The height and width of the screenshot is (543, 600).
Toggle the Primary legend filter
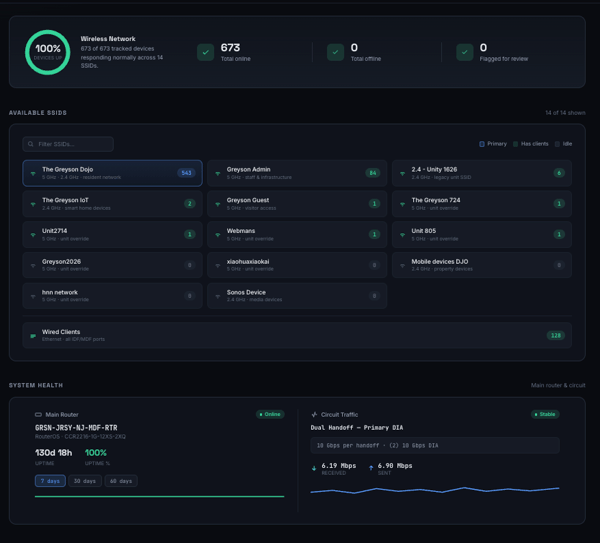(493, 144)
